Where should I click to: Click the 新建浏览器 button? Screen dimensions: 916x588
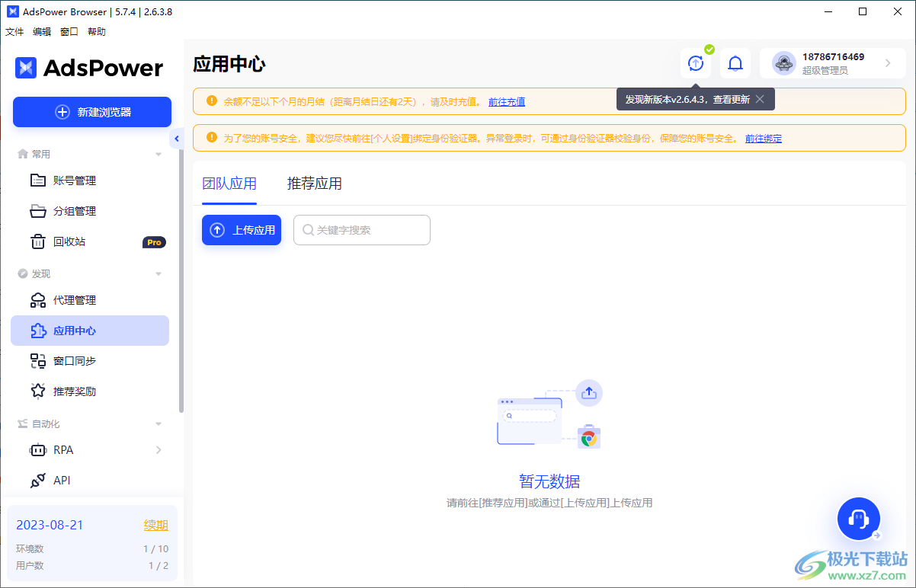(x=91, y=112)
